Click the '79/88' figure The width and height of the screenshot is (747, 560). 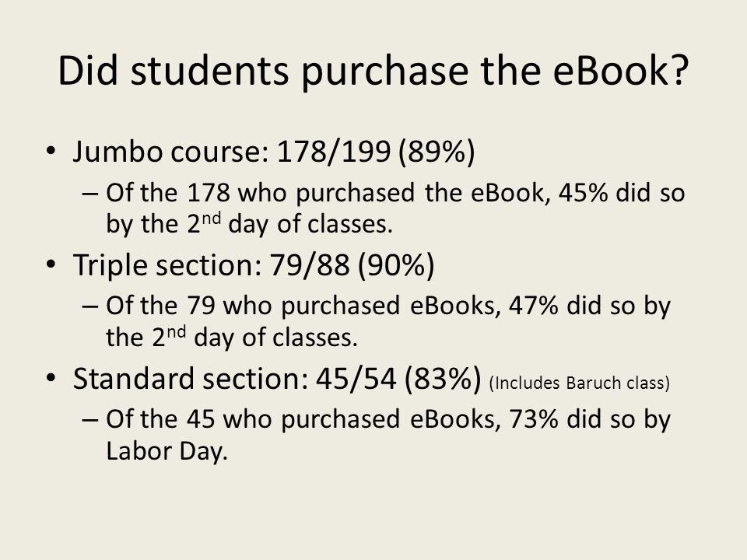point(309,264)
